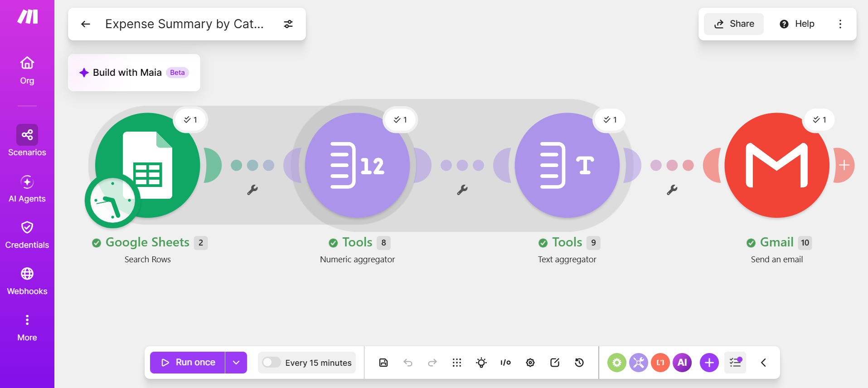The width and height of the screenshot is (868, 388).
Task: Open the run result bubble on Google Sheets
Action: 190,120
